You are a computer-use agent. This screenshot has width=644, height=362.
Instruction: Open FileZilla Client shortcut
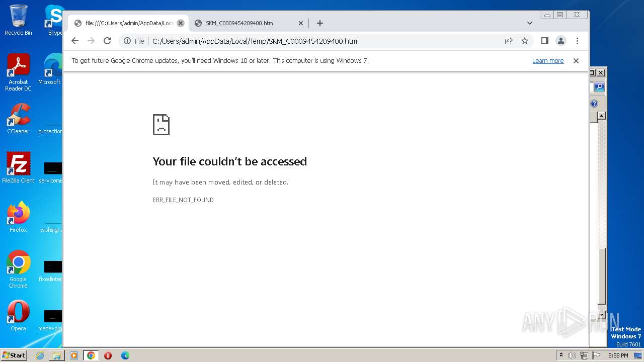18,168
